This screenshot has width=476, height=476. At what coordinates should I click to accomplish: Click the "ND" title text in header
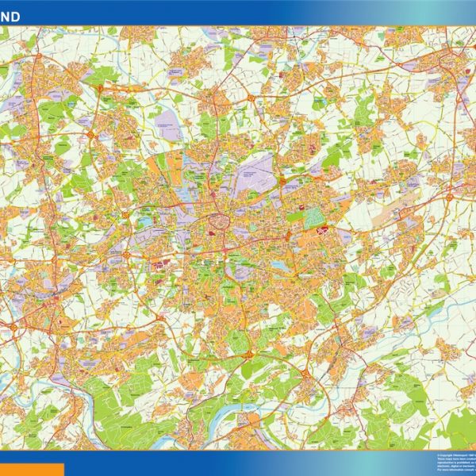tap(10, 17)
